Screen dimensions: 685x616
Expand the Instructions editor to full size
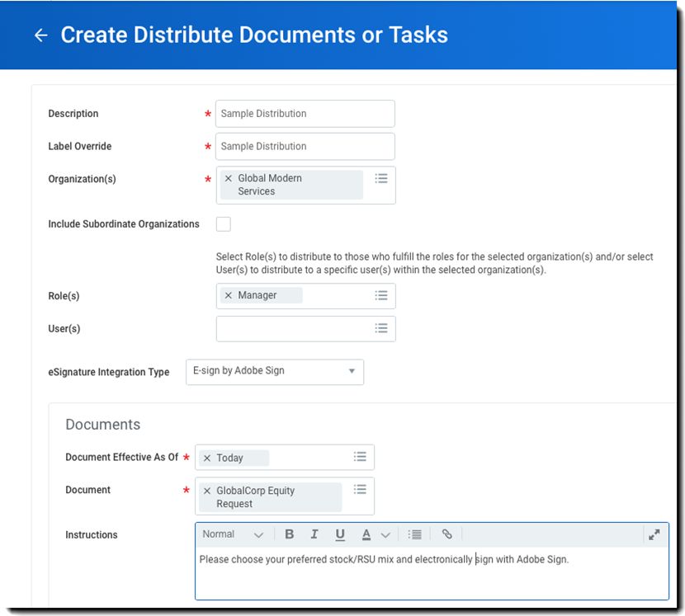pyautogui.click(x=654, y=534)
